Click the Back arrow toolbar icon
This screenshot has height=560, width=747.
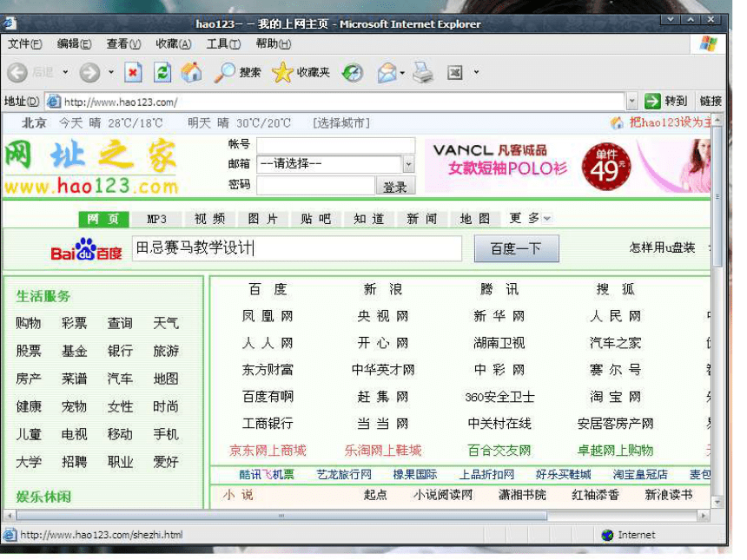18,72
